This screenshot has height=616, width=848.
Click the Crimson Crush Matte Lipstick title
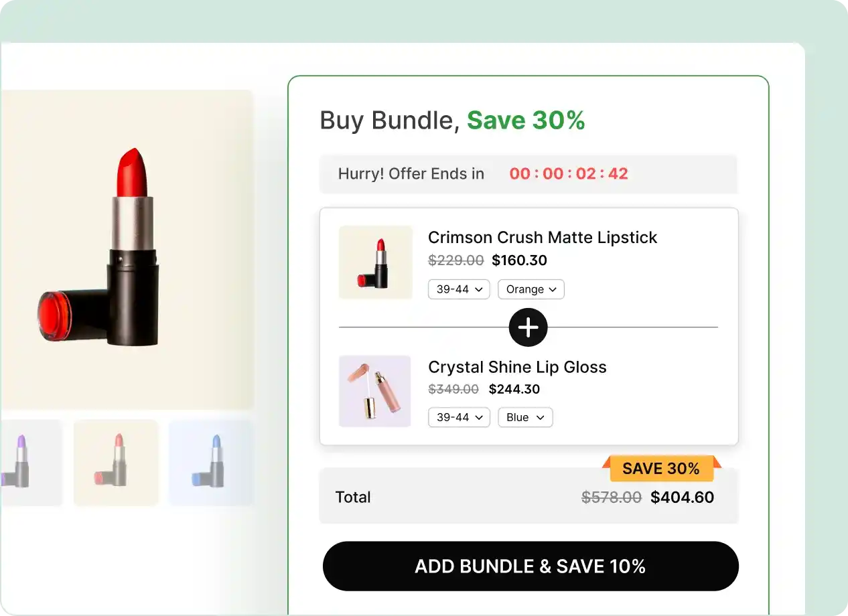[543, 237]
